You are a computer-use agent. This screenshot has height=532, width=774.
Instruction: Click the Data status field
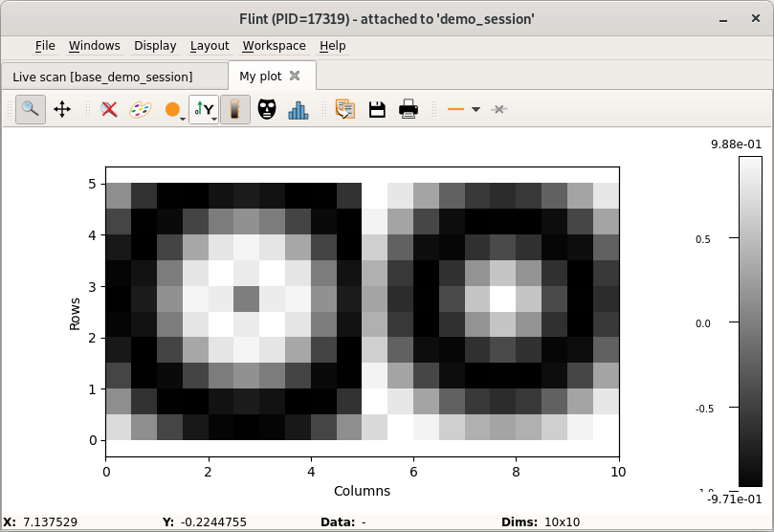pos(364,522)
